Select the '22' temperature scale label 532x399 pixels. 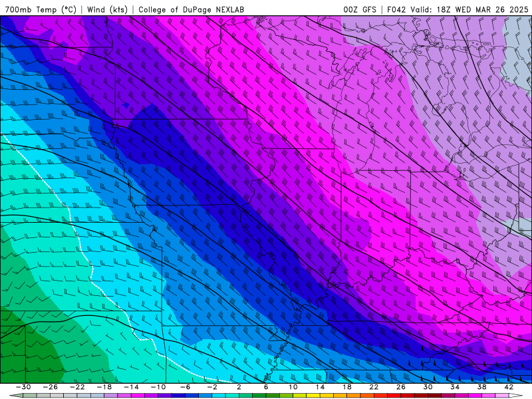374,387
